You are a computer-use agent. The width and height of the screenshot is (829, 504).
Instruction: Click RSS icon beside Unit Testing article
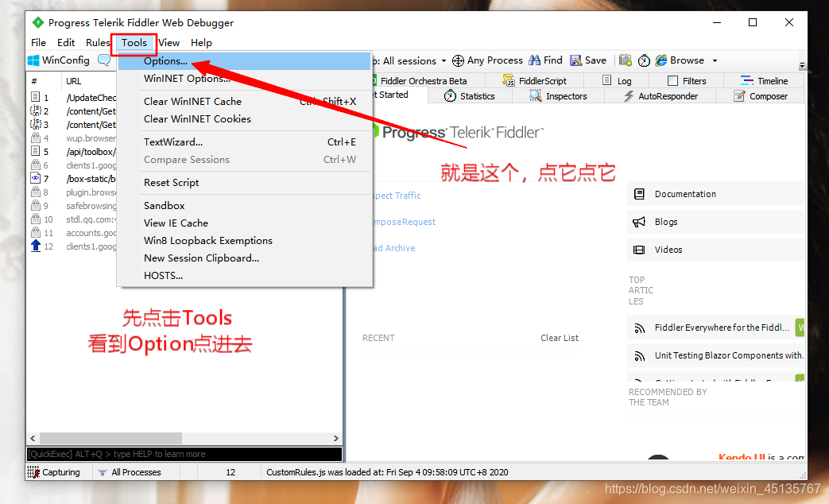(639, 356)
